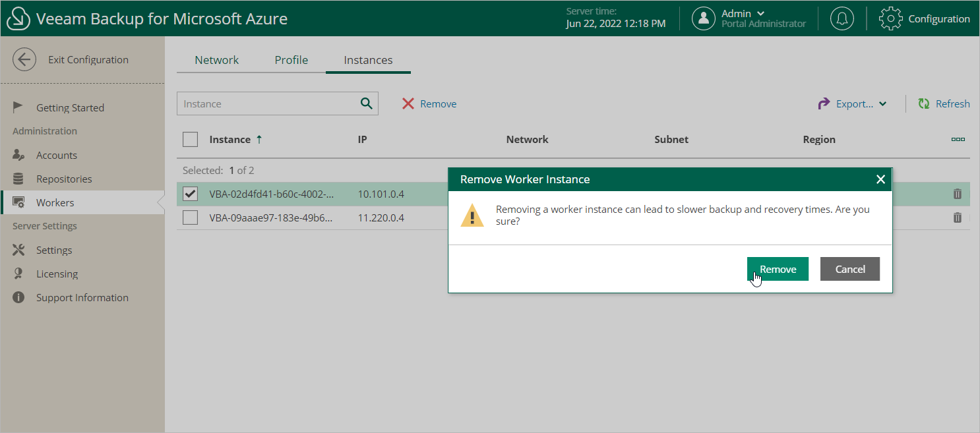Open Configuration gear in the header
This screenshot has height=433, width=980.
[925, 18]
